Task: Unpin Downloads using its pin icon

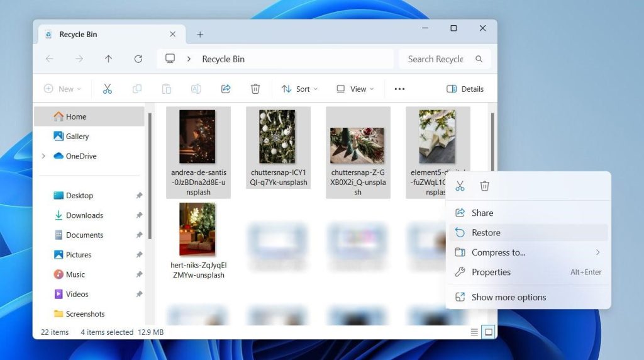Action: (x=139, y=215)
